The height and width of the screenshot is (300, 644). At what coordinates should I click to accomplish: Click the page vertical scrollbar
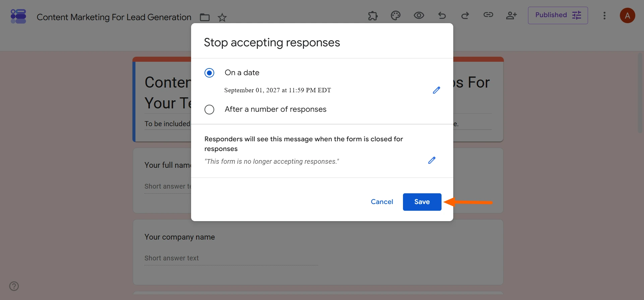640,93
